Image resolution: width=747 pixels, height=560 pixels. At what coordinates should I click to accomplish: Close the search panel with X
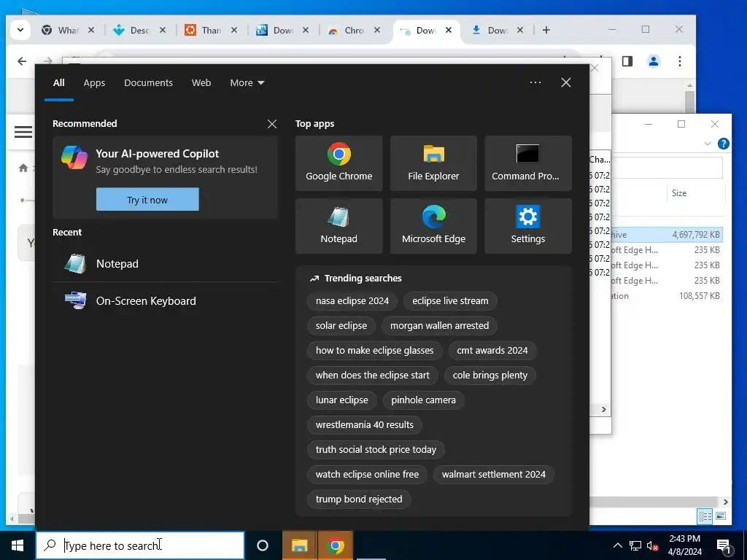(566, 82)
